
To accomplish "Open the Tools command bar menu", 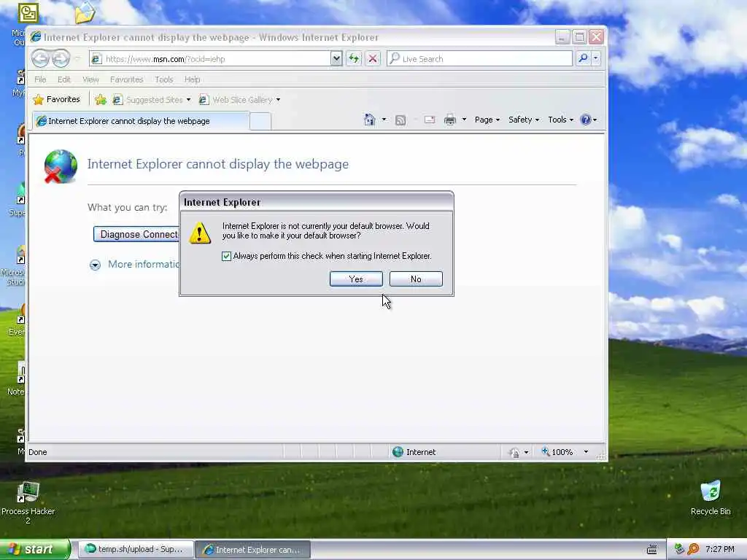I will coord(560,120).
